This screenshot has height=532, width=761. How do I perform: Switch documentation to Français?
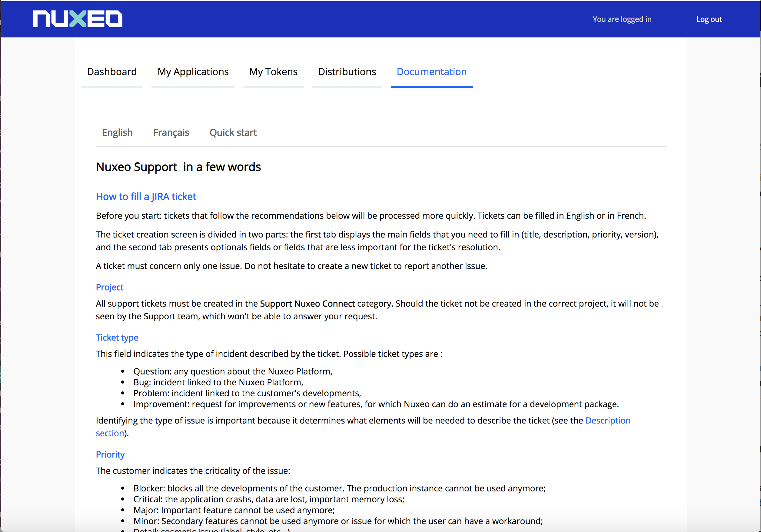[171, 133]
